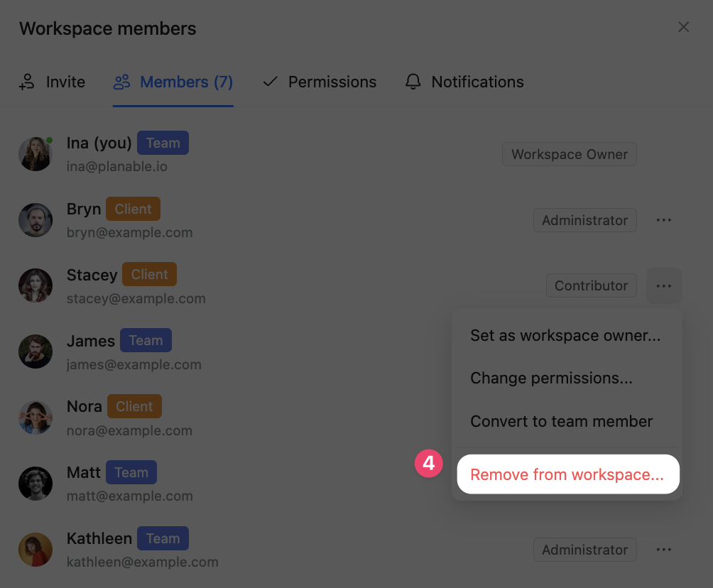Image resolution: width=713 pixels, height=588 pixels.
Task: Open Kathleen's three-dot options menu
Action: [x=664, y=550]
